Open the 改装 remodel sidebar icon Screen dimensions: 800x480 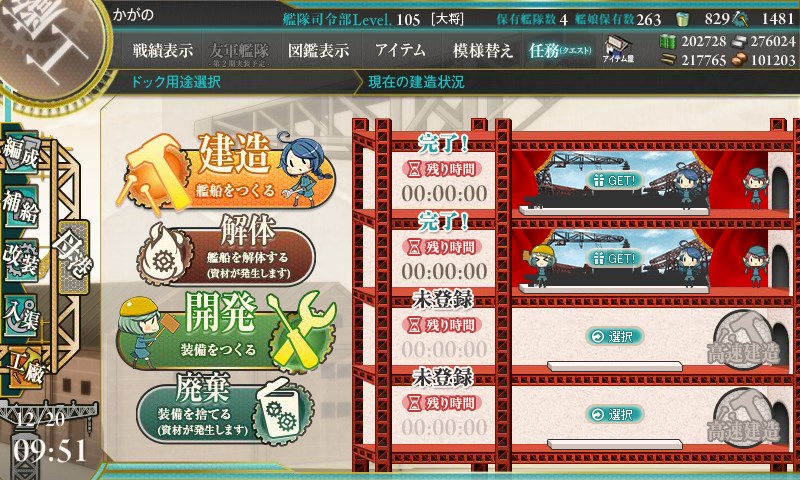tap(21, 260)
